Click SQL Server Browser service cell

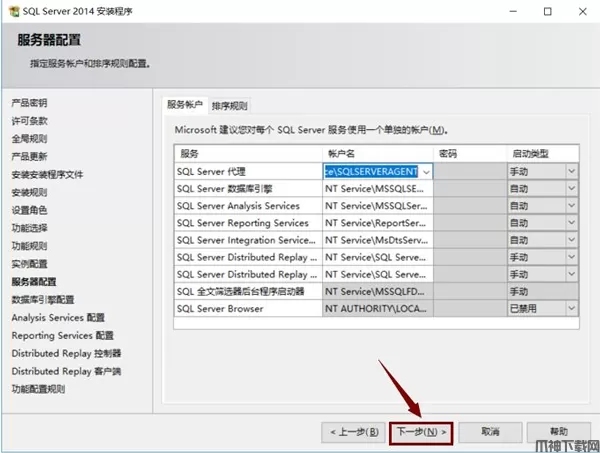248,308
